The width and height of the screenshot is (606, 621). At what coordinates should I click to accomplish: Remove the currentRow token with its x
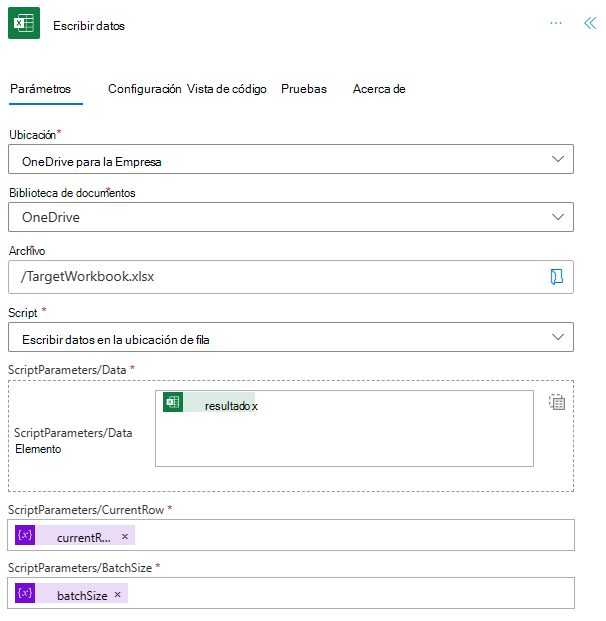pyautogui.click(x=125, y=537)
